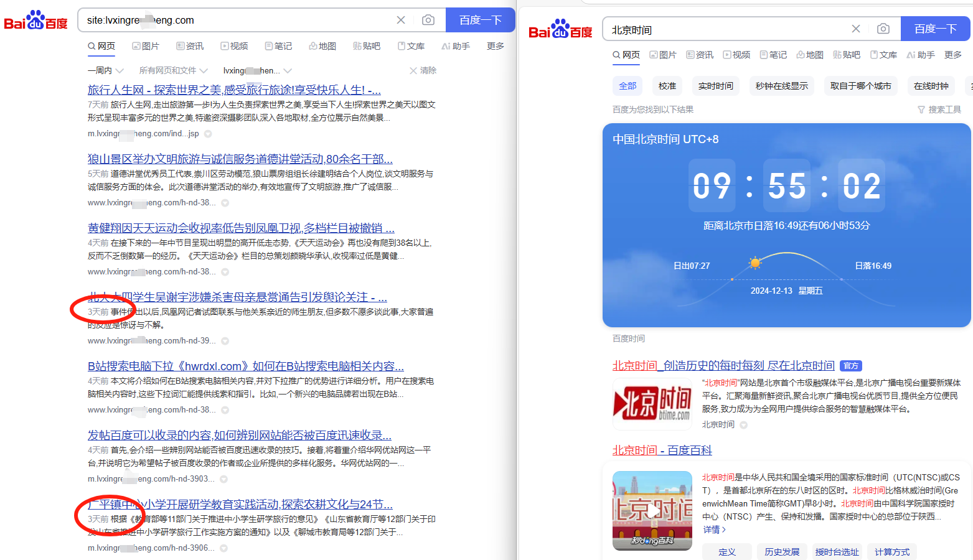Image resolution: width=973 pixels, height=560 pixels.
Task: Focus the 北京时间 search input field
Action: (x=725, y=29)
